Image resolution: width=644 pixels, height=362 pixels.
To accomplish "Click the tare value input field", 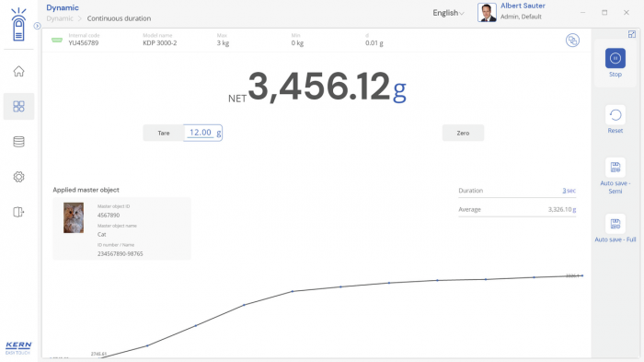I will click(203, 133).
